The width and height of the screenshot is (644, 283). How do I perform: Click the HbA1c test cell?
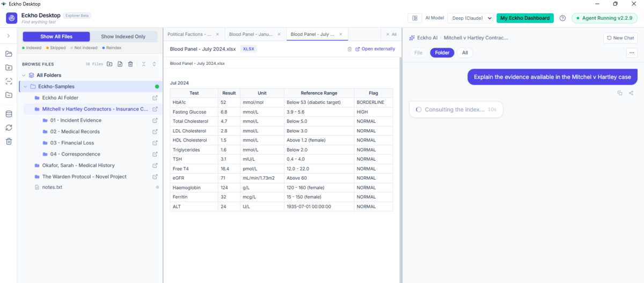pyautogui.click(x=194, y=102)
